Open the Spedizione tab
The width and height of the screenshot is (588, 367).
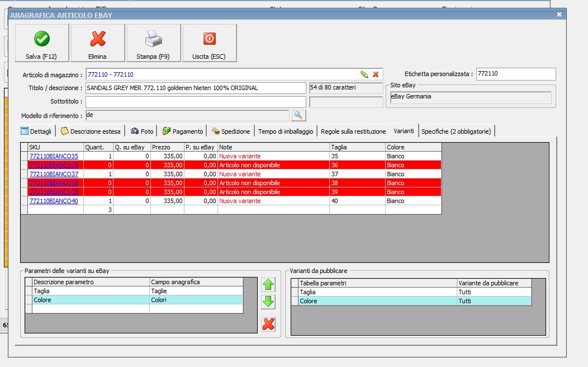click(231, 131)
